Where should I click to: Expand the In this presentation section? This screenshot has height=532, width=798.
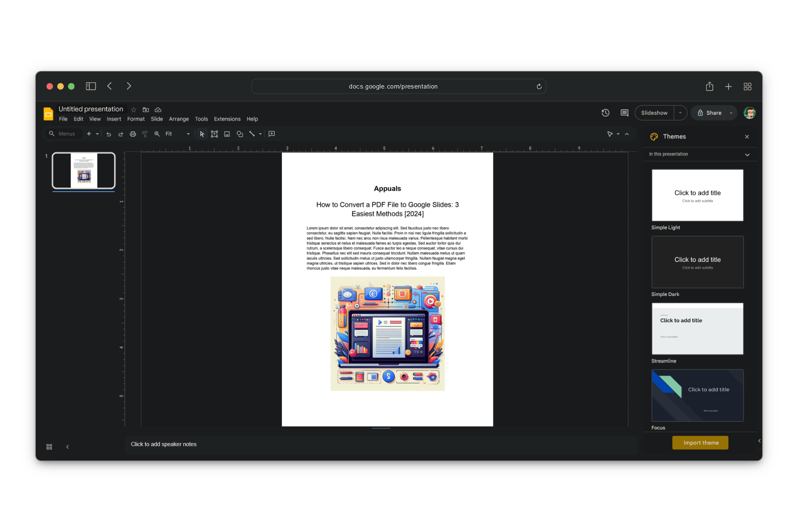pyautogui.click(x=747, y=155)
